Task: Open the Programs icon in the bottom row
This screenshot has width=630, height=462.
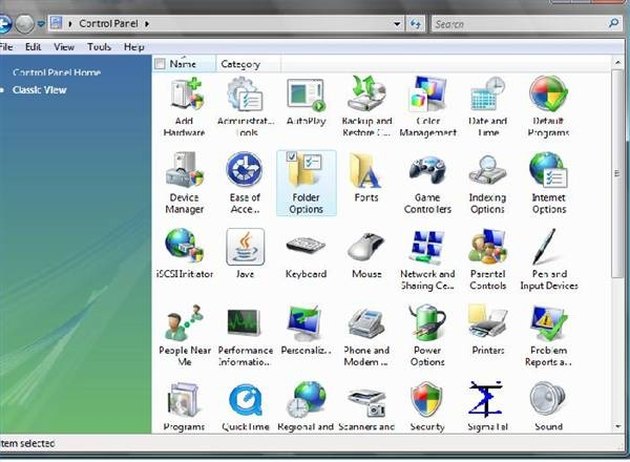Action: click(x=184, y=407)
